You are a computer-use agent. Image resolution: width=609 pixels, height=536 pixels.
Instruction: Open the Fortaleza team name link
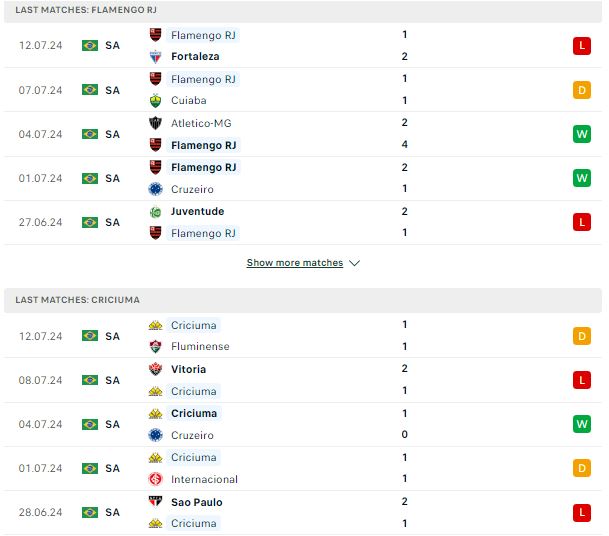point(195,57)
